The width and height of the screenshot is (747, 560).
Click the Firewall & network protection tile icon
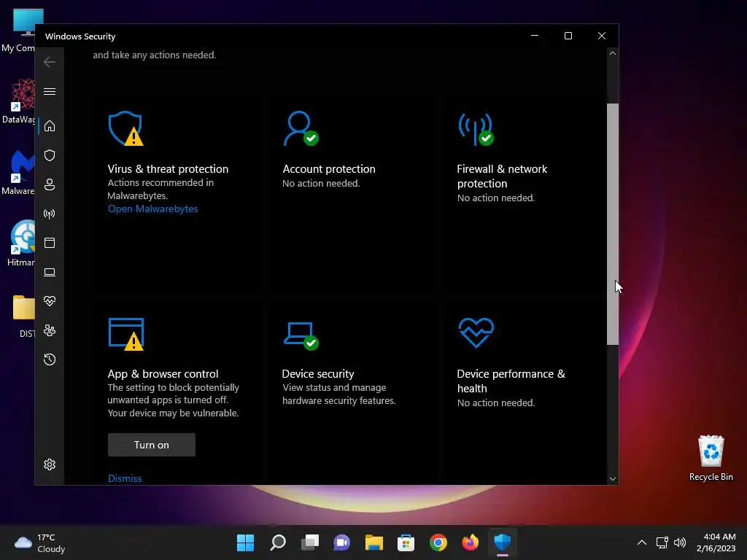pos(476,128)
